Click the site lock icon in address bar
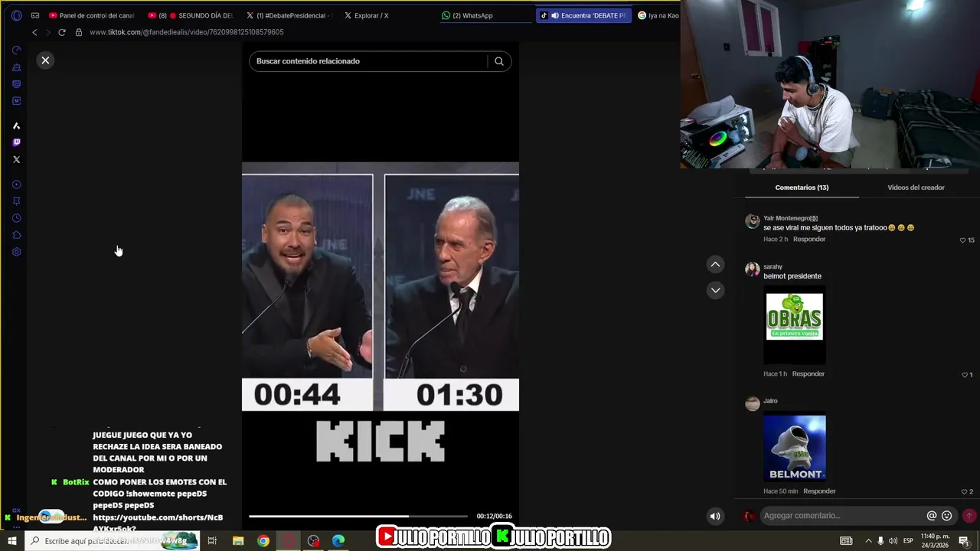The height and width of the screenshot is (551, 980). coord(78,32)
